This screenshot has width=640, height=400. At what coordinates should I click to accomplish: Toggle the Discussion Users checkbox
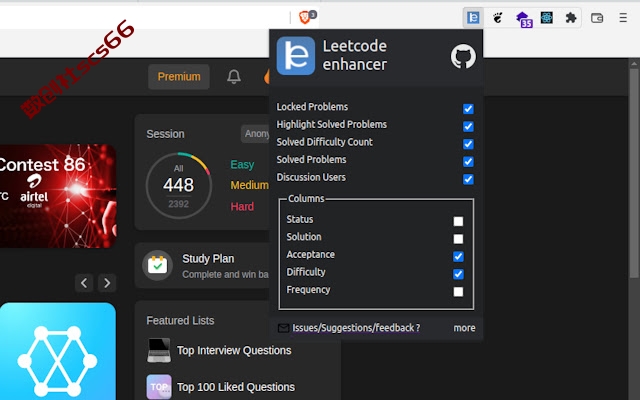click(x=468, y=179)
